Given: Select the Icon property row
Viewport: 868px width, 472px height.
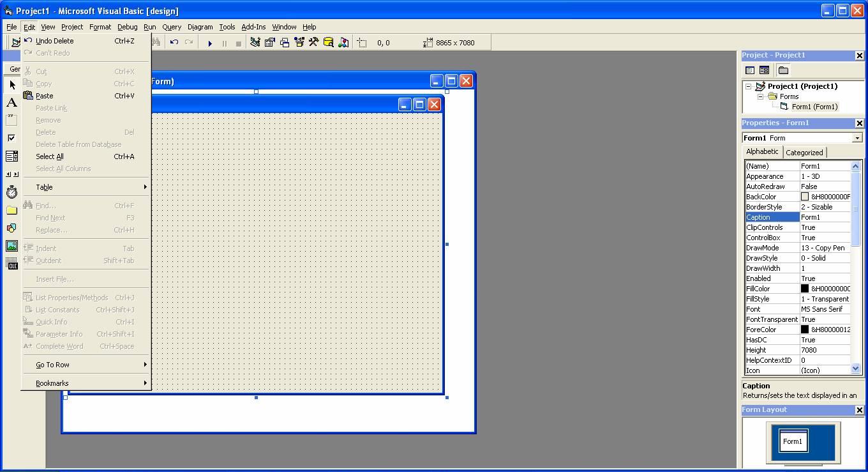Looking at the screenshot, I should (798, 370).
